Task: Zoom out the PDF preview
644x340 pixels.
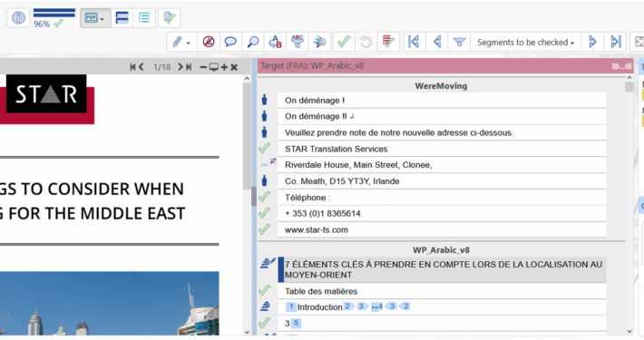Action: click(x=203, y=67)
